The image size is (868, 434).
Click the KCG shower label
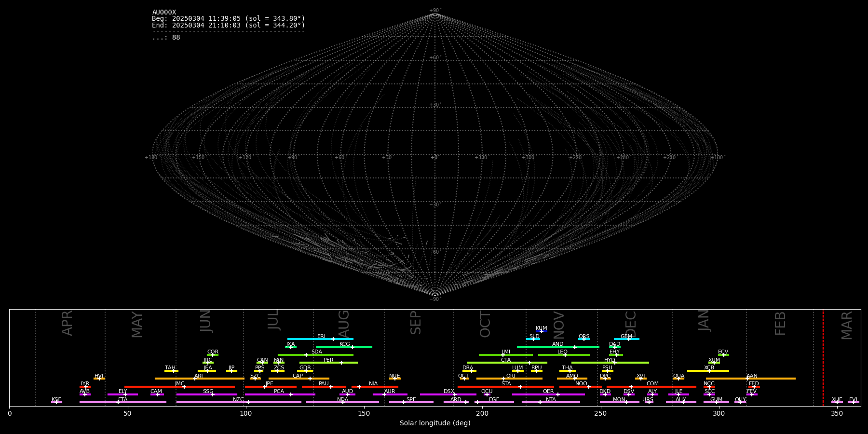pyautogui.click(x=344, y=344)
